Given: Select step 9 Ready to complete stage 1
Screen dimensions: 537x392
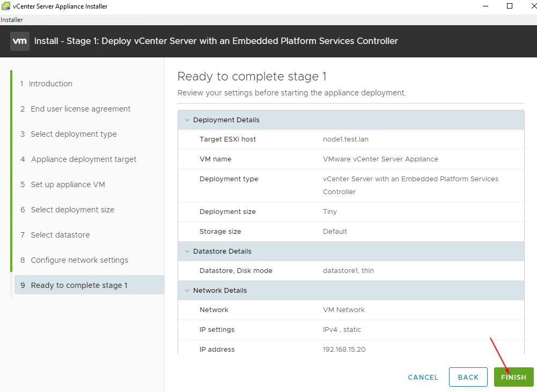Looking at the screenshot, I should (89, 285).
